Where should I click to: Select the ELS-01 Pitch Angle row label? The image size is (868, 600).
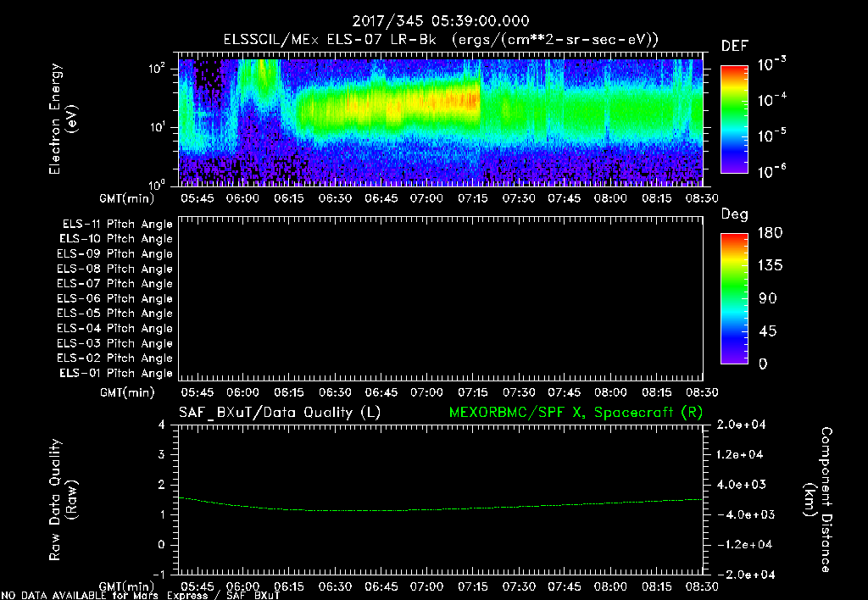pyautogui.click(x=116, y=373)
